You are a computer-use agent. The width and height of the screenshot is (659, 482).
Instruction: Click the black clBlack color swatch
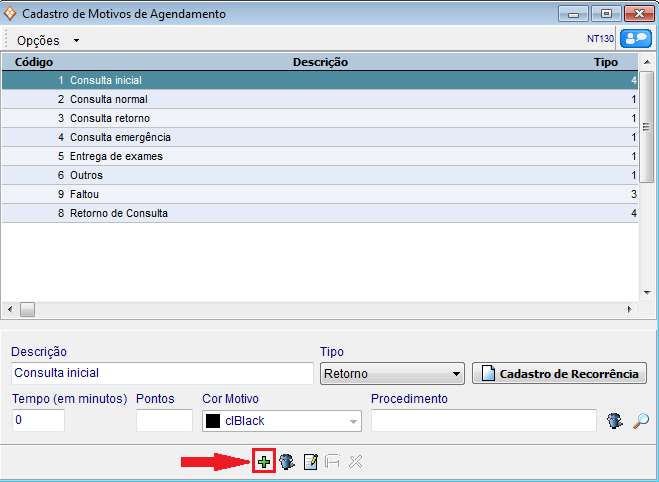click(x=213, y=422)
